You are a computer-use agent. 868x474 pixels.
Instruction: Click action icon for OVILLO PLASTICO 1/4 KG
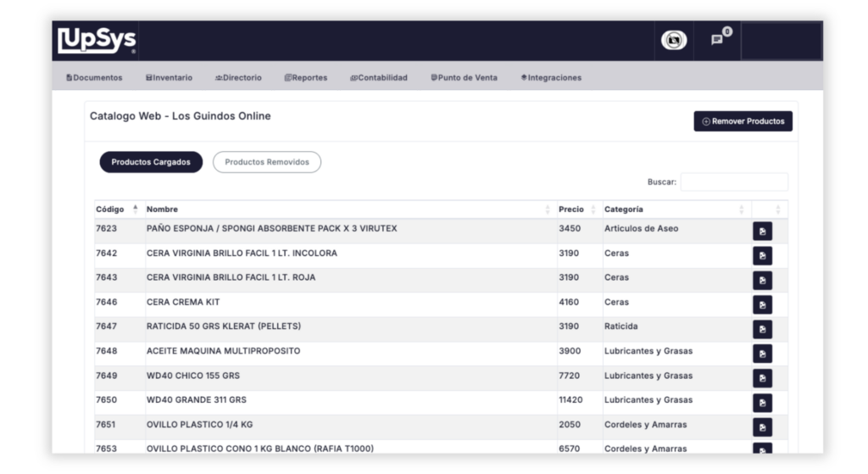click(x=762, y=427)
